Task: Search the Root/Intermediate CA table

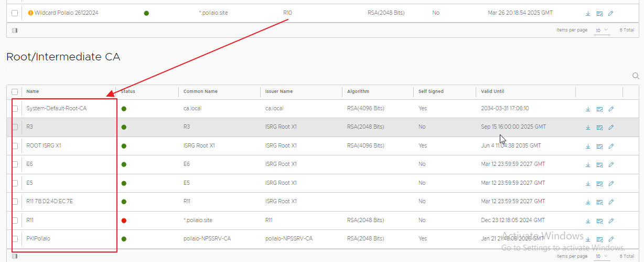Action: tap(636, 76)
